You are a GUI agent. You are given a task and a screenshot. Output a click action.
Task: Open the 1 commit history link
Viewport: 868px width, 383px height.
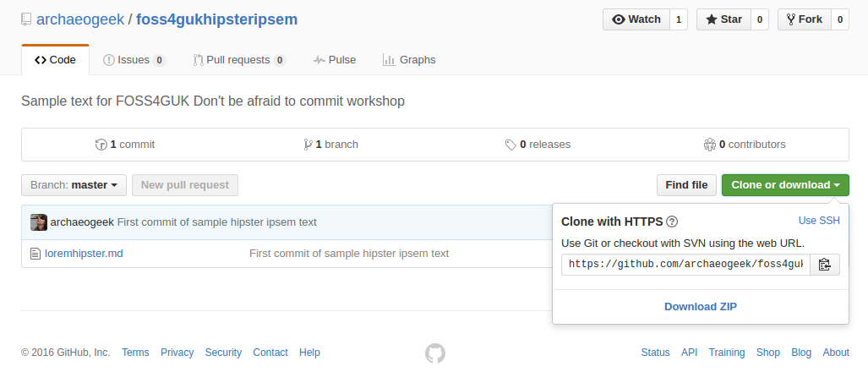coord(125,145)
